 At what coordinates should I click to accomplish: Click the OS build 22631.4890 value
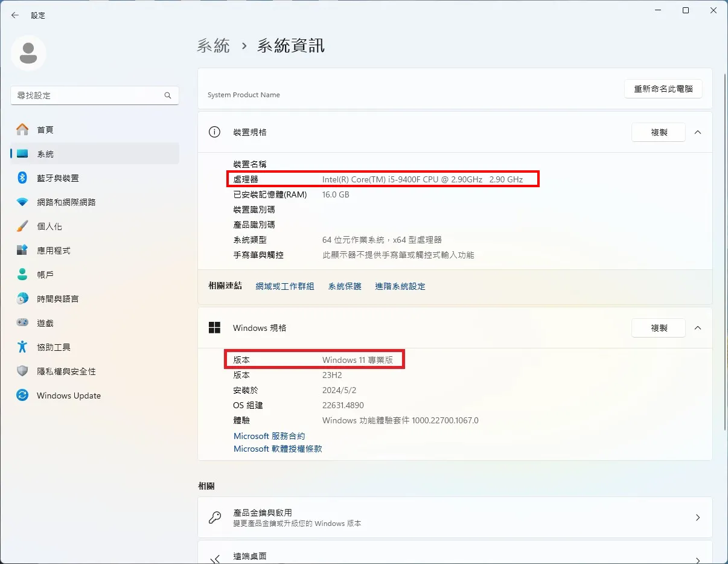click(343, 405)
